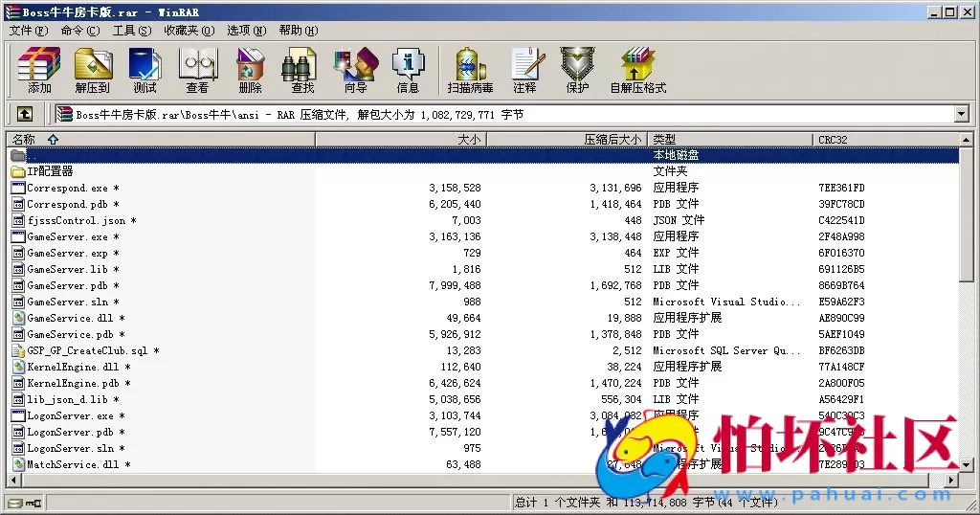Open the 选项(N) menu
Viewport: 980px width, 515px height.
coord(246,31)
